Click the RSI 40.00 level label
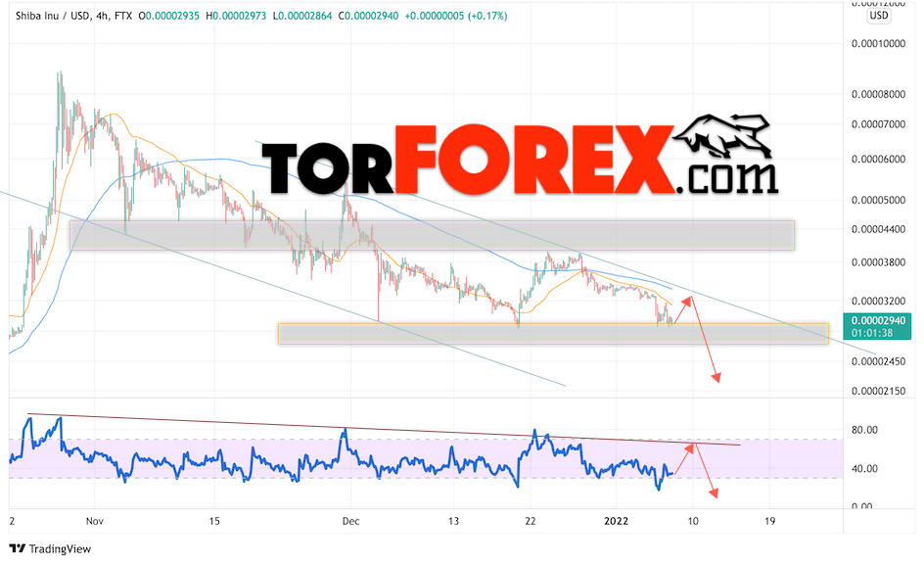 click(864, 468)
